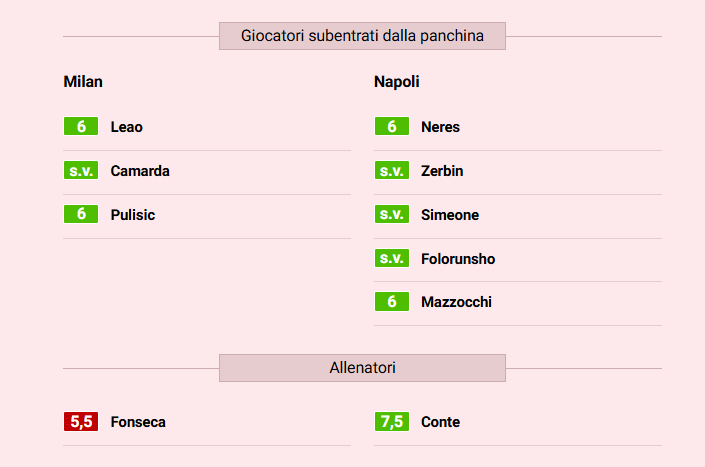The width and height of the screenshot is (705, 467).
Task: Select player name Neres
Action: 440,127
